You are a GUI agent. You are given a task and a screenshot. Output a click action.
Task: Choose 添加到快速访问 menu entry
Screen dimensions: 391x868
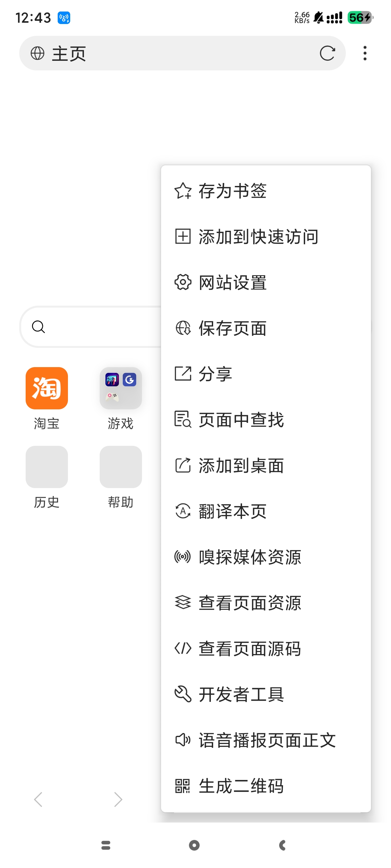coord(258,237)
